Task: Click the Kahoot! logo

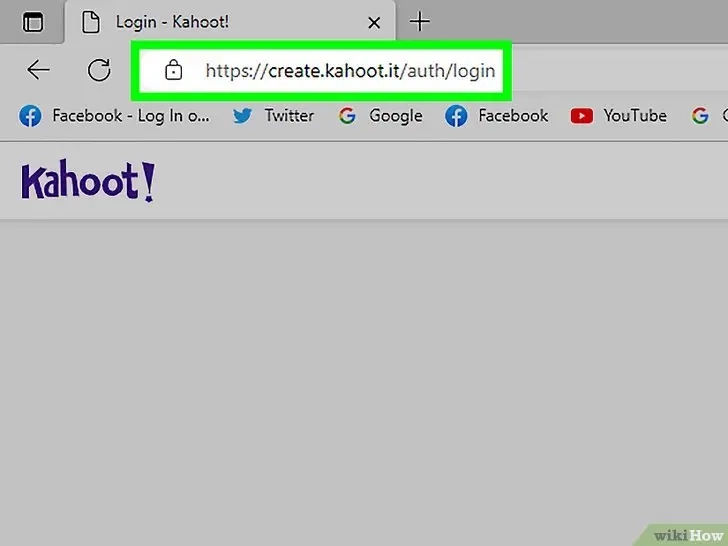Action: point(88,181)
